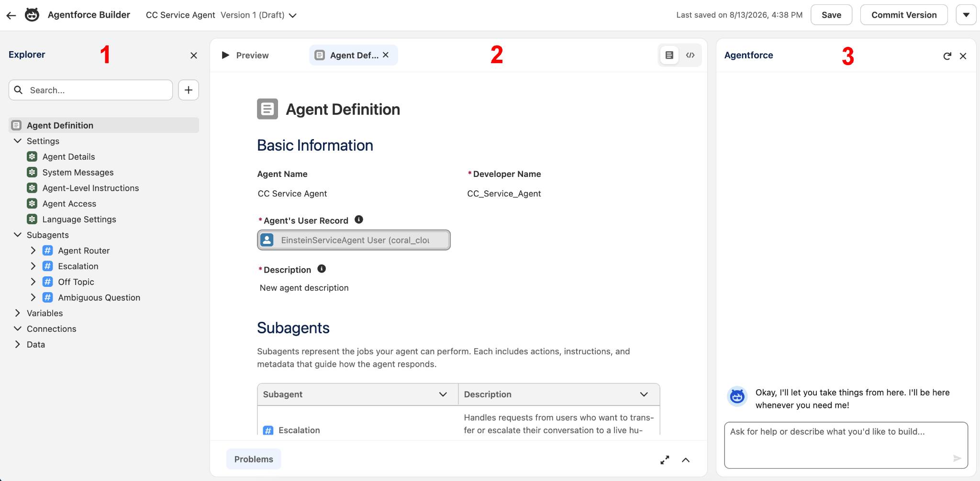The image size is (980, 481).
Task: Save the agent
Action: [x=831, y=15]
